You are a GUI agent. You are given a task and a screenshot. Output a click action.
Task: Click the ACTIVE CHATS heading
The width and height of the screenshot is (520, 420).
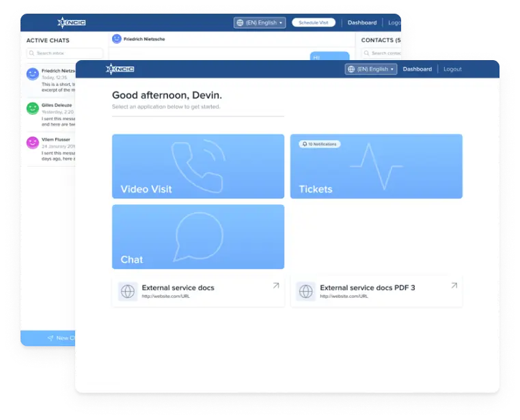click(48, 40)
